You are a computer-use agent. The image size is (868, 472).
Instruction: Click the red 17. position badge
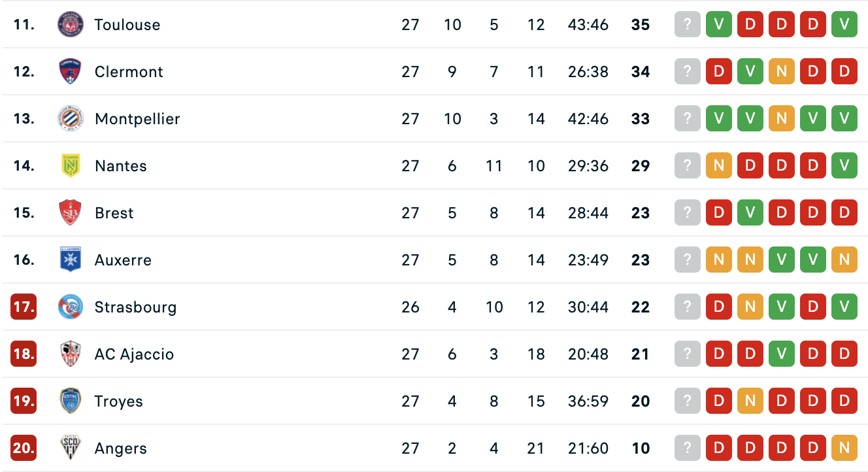point(24,307)
